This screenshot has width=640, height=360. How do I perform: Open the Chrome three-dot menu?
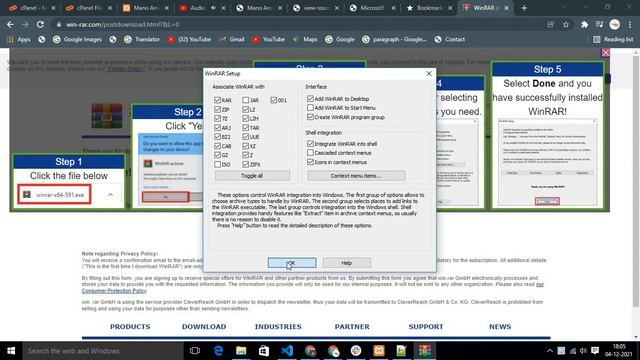(x=631, y=24)
